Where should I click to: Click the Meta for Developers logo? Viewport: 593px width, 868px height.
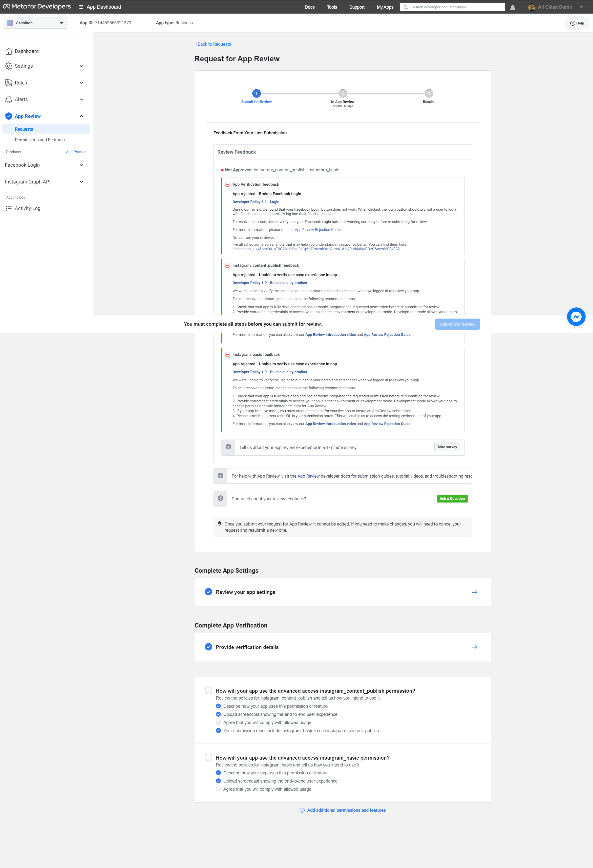[x=37, y=7]
